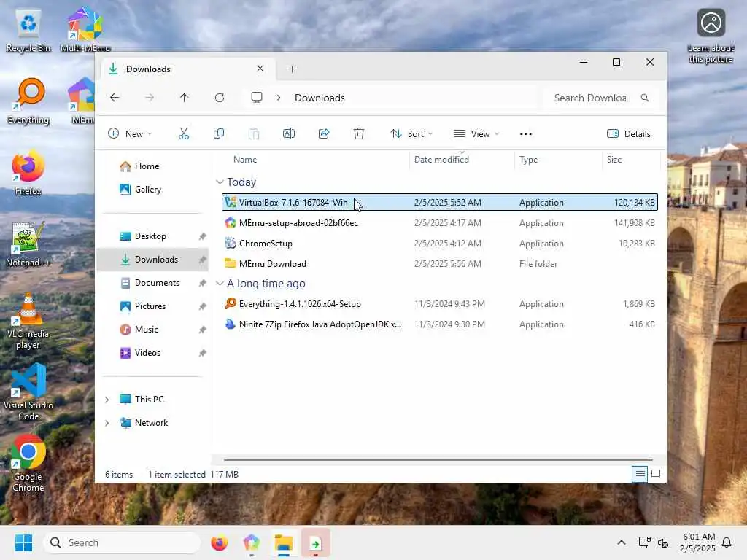
Task: Collapse the A long time ago group
Action: (220, 284)
